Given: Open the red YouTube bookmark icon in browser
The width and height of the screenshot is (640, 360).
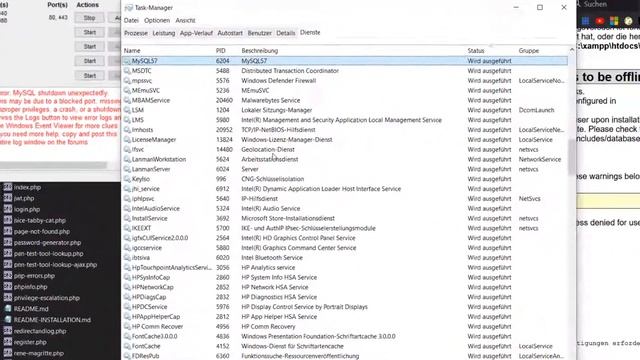Looking at the screenshot, I should click(x=600, y=21).
